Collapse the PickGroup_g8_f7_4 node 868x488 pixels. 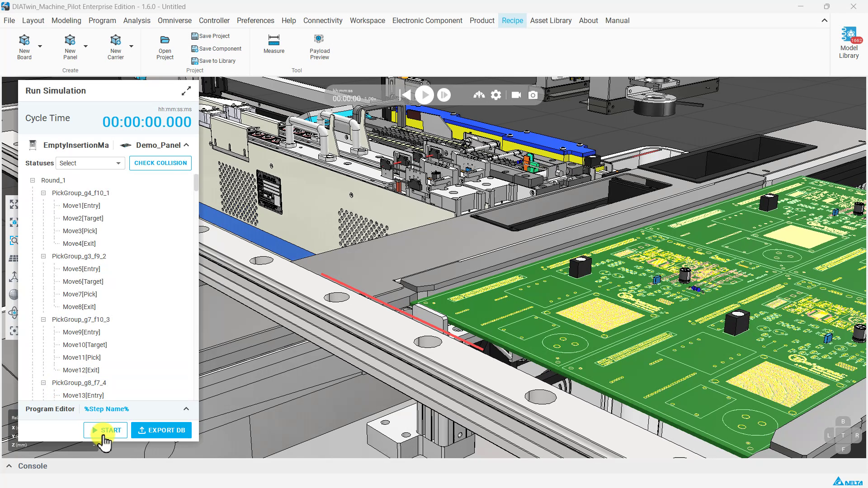pyautogui.click(x=43, y=383)
